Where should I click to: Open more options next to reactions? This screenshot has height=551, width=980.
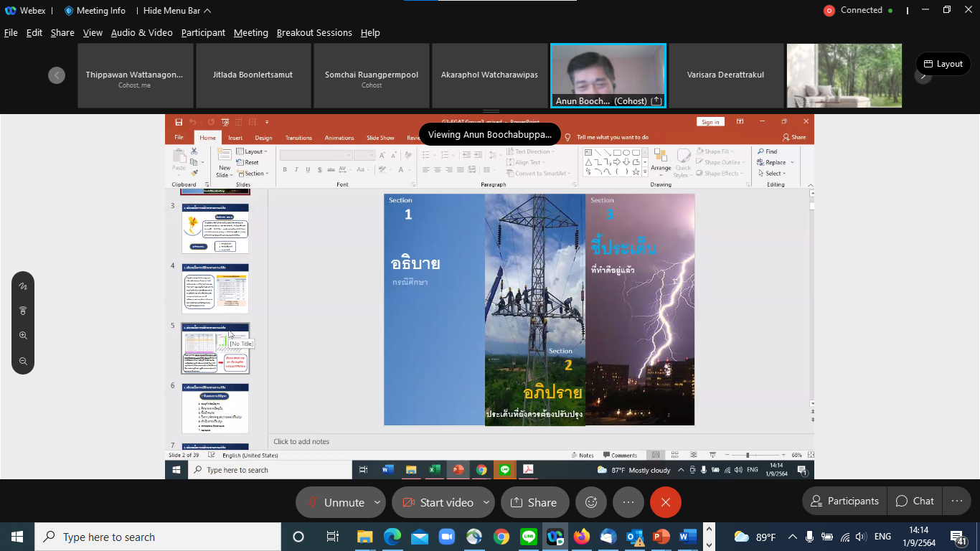(628, 502)
